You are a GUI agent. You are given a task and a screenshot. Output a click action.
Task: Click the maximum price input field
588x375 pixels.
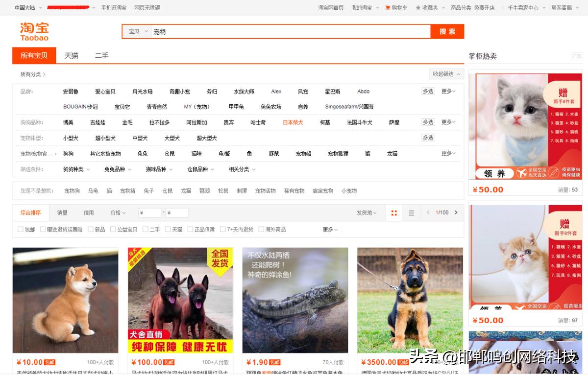coord(177,212)
